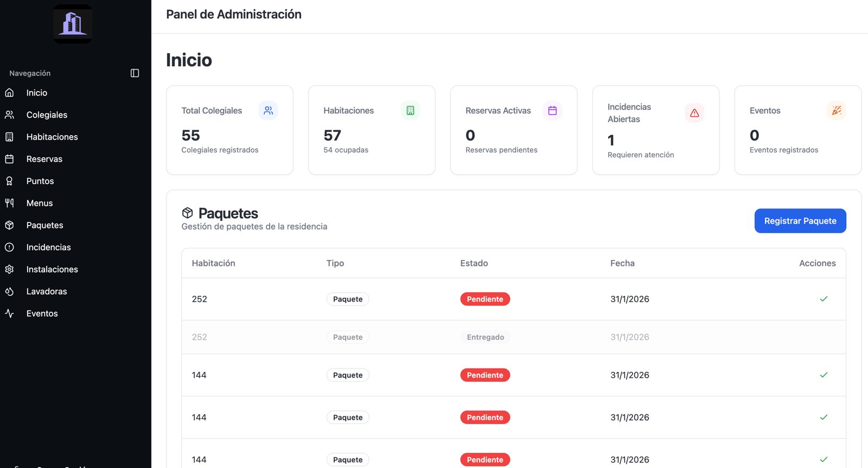This screenshot has width=868, height=468.
Task: Click Pendiente badge on second room 144 row
Action: point(485,418)
